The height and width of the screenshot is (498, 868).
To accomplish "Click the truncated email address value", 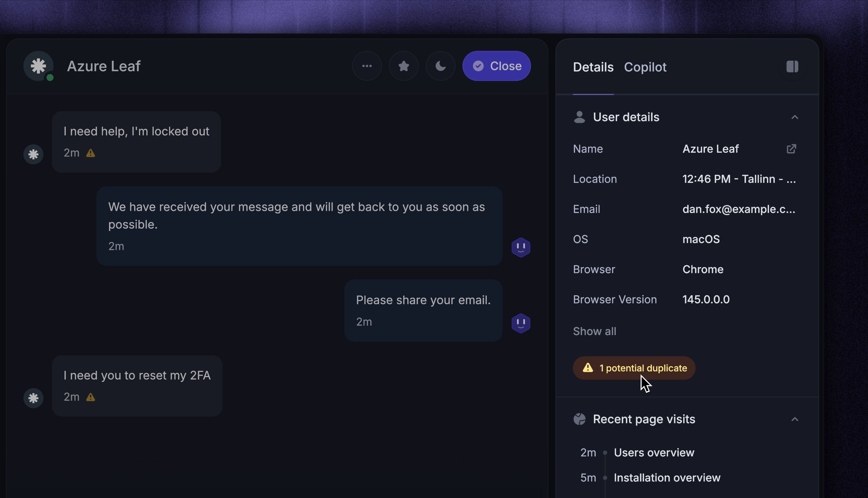I will coord(738,209).
